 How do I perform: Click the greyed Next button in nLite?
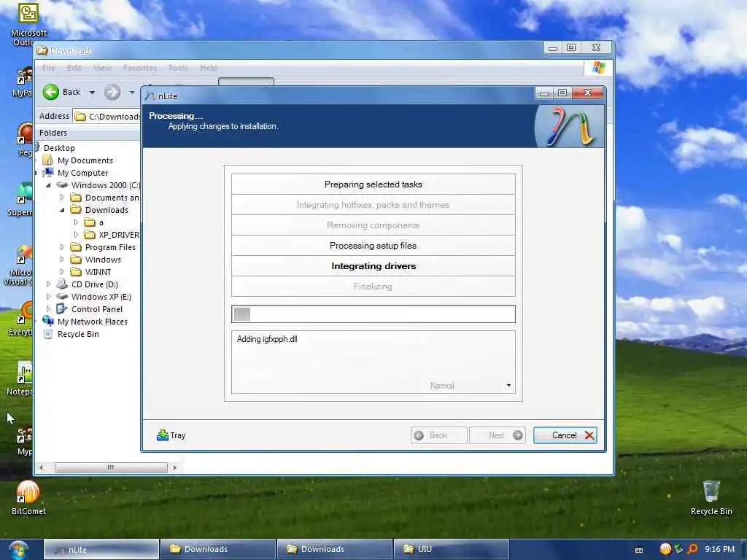[x=498, y=435]
